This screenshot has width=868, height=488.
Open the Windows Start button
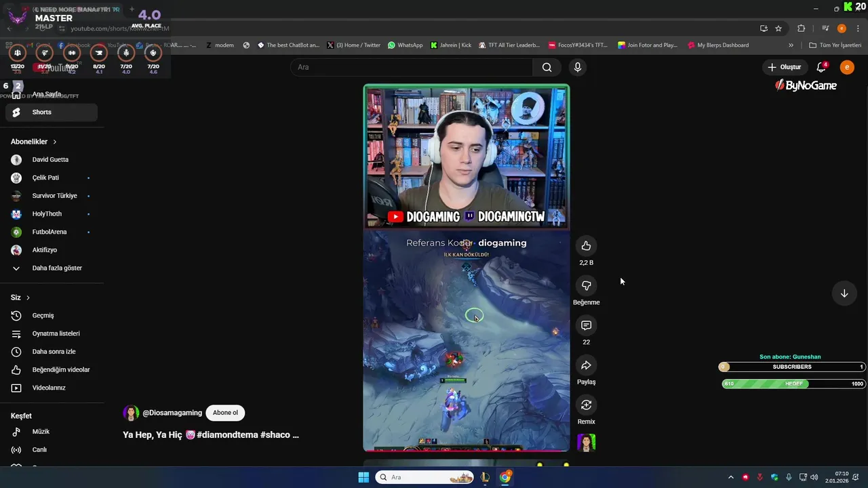pyautogui.click(x=363, y=477)
